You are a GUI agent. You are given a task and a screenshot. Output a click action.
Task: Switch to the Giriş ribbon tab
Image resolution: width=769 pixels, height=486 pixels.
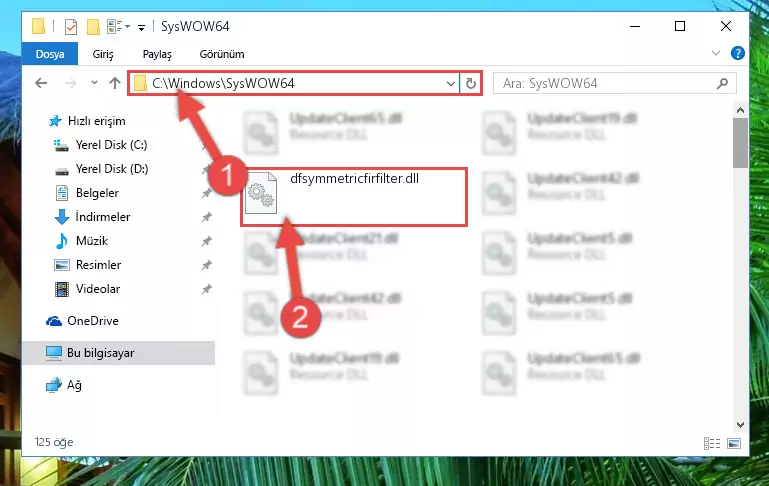pyautogui.click(x=103, y=54)
